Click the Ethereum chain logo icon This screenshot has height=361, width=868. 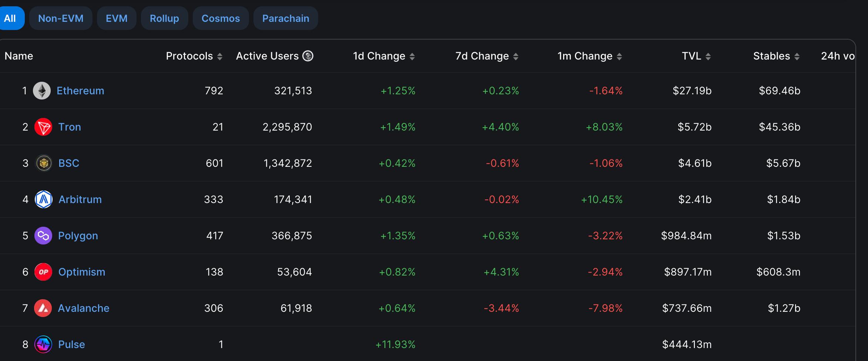point(42,91)
